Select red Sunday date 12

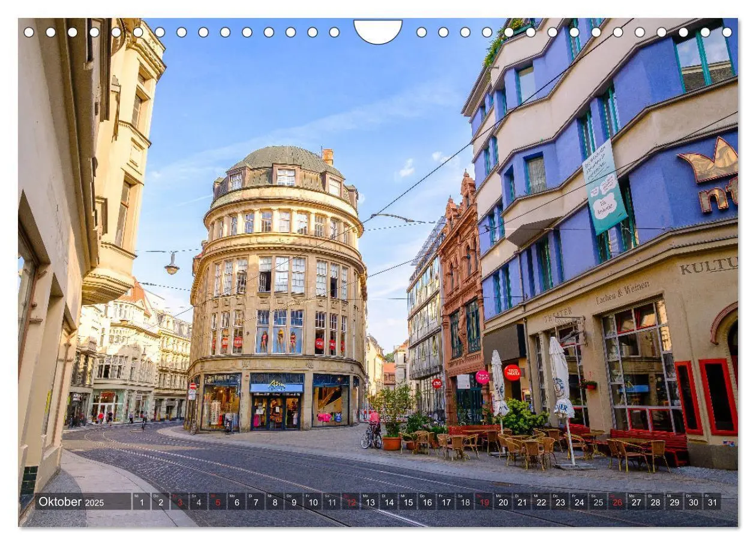350,502
